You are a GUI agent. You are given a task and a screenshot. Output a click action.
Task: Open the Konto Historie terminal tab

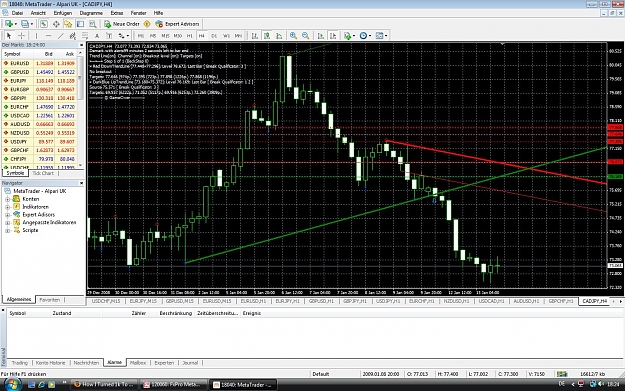click(50, 363)
